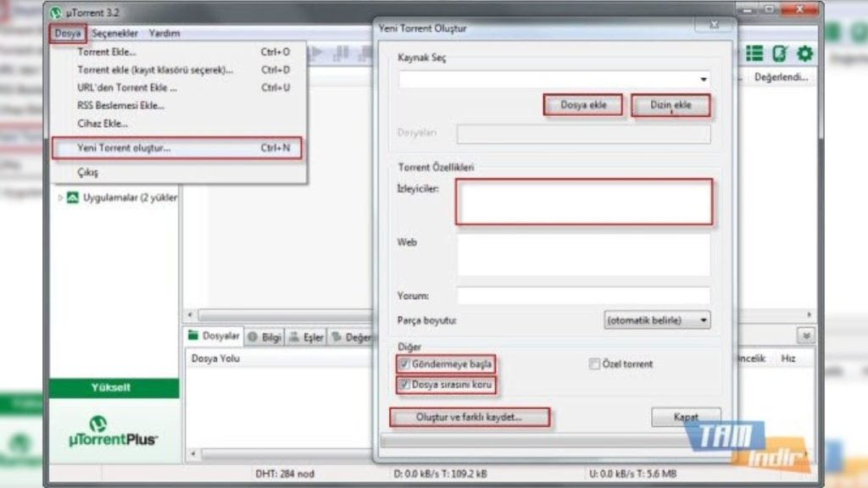Click the collapse details pane chevron

tap(806, 335)
